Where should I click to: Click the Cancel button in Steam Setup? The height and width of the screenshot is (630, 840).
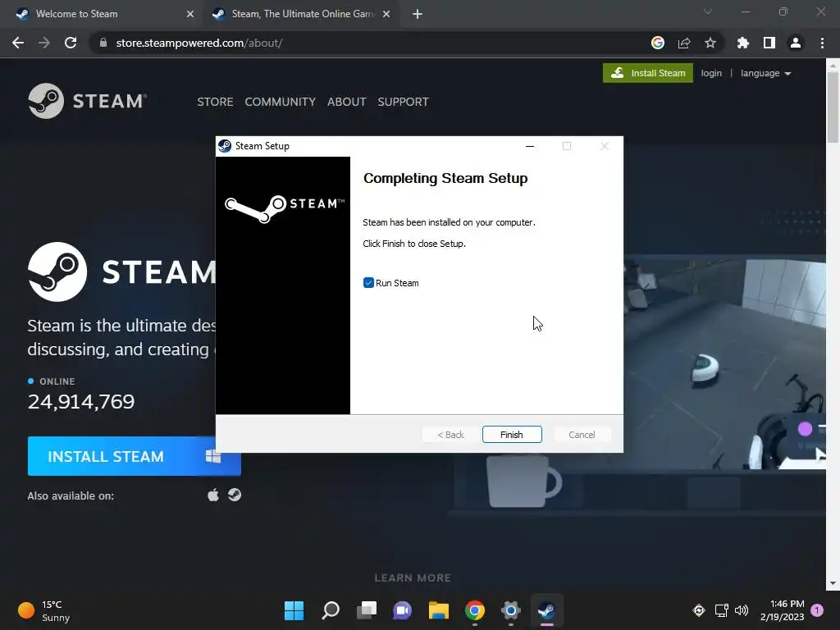tap(582, 435)
